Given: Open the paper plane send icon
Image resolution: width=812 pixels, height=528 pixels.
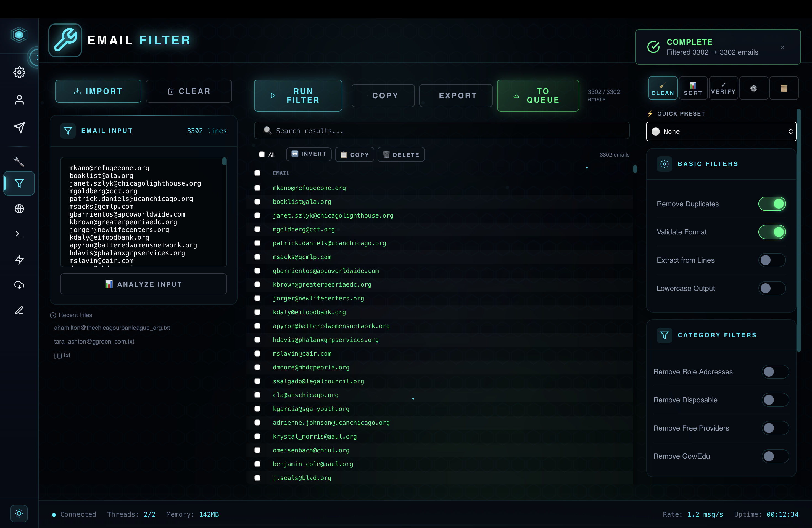Looking at the screenshot, I should (19, 128).
